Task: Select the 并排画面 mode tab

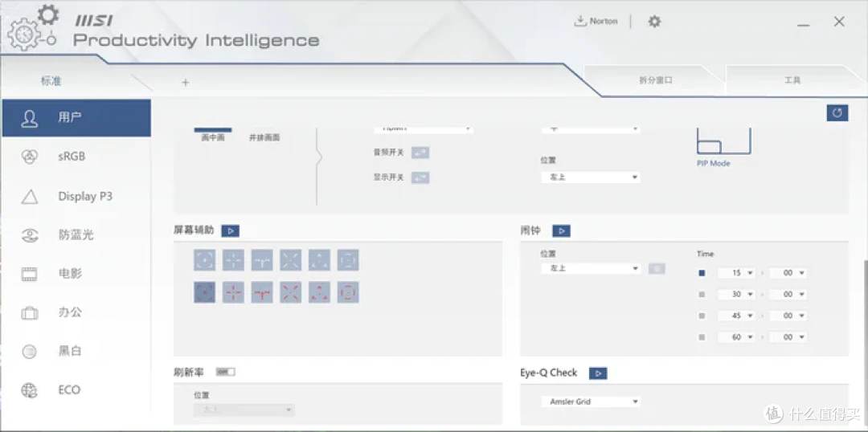Action: (x=264, y=138)
